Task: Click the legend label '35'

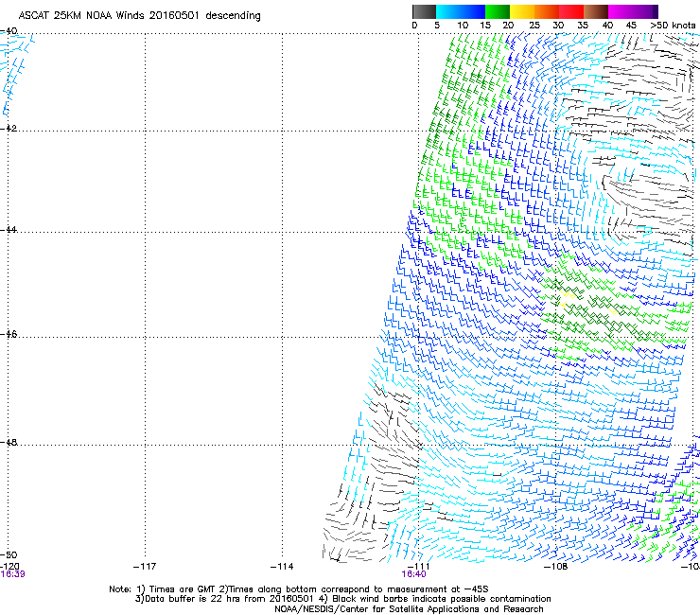Action: click(583, 26)
